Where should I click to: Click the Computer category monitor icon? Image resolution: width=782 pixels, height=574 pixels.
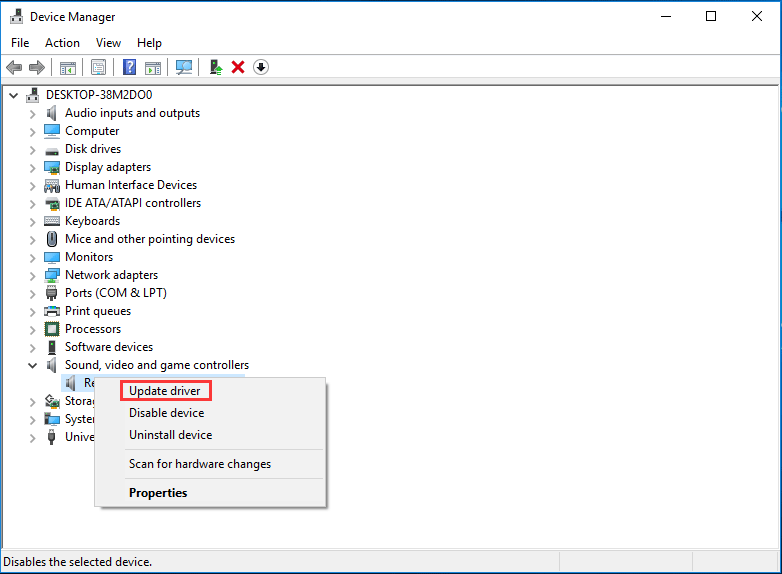tap(52, 131)
